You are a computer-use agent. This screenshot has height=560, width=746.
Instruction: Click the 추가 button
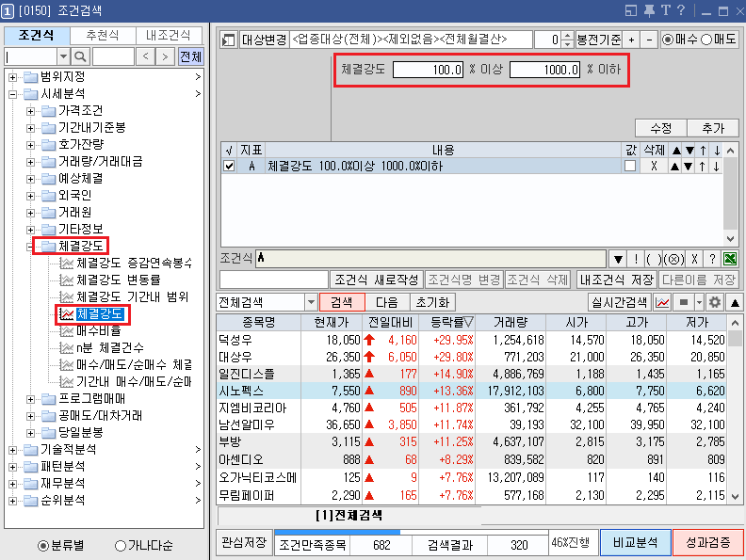(x=713, y=128)
